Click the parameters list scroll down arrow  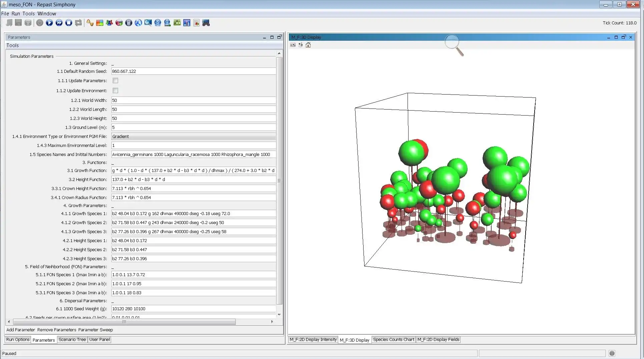point(279,315)
